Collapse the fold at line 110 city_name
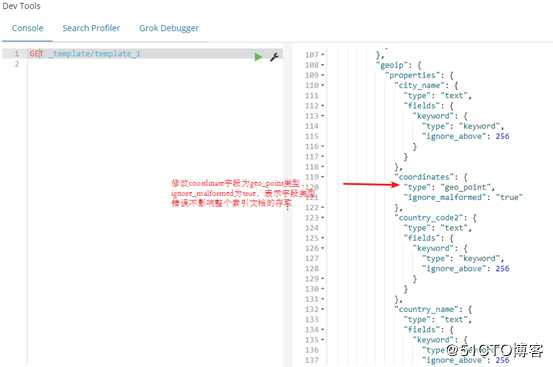Viewport: 553px width, 367px height. point(323,85)
